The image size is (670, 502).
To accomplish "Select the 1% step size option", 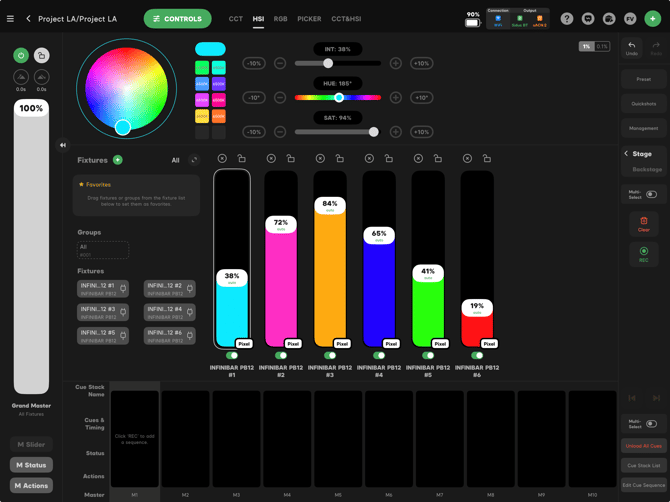I will 586,46.
